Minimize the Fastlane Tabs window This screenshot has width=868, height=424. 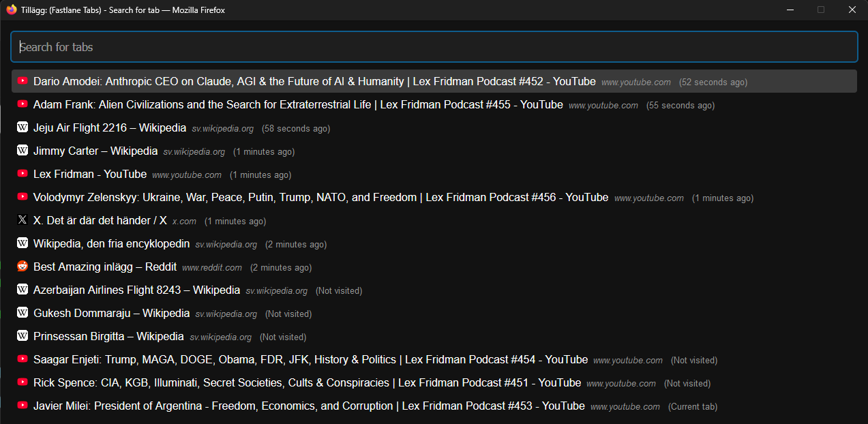(790, 10)
